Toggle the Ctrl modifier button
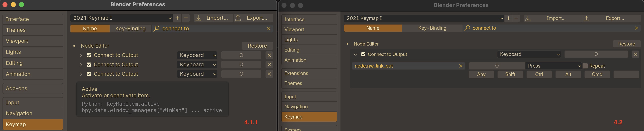Screen dimensions: 644x131 (x=539, y=75)
